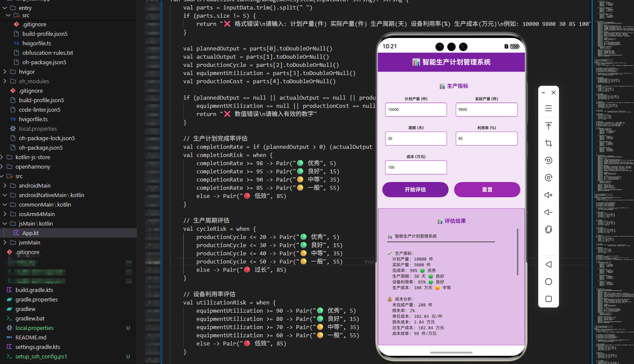Click file icon of obfuscation-rules.txt
The height and width of the screenshot is (364, 634).
16,53
